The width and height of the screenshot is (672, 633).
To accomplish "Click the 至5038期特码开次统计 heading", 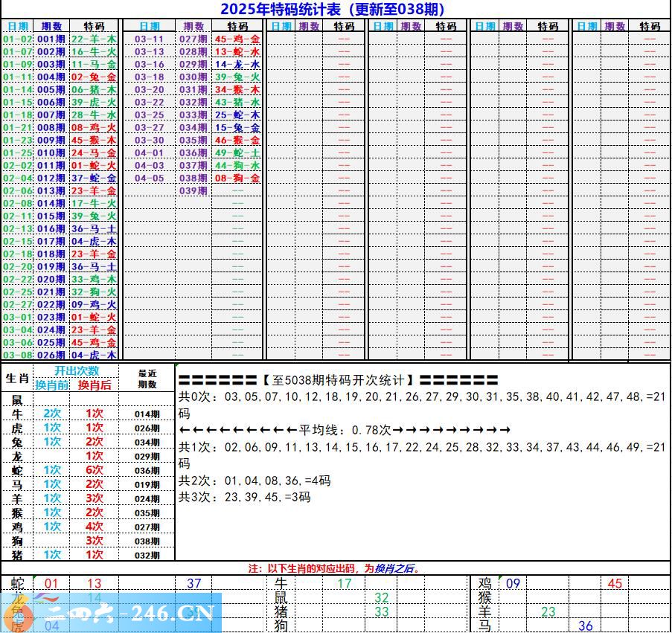I will point(339,380).
